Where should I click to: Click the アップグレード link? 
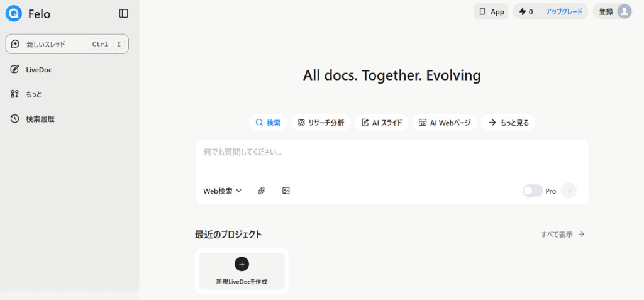pos(563,11)
